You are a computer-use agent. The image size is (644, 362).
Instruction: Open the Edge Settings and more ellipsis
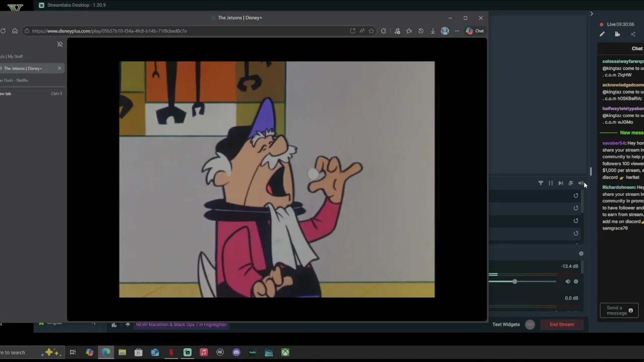click(x=457, y=31)
